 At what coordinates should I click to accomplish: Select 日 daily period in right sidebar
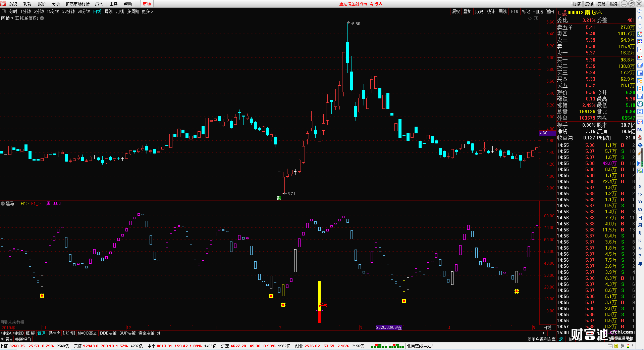coord(640,218)
